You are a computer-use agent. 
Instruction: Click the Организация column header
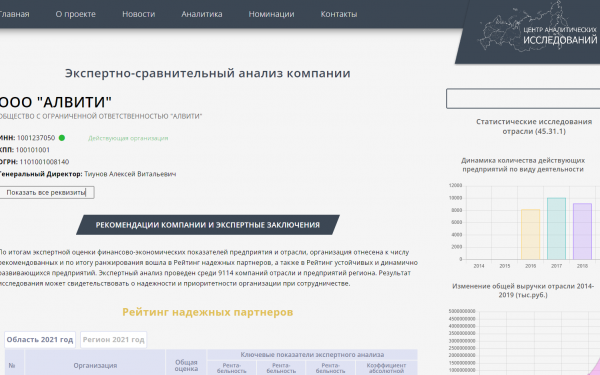click(95, 365)
